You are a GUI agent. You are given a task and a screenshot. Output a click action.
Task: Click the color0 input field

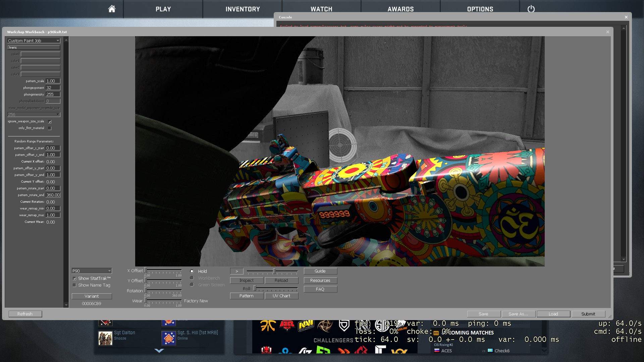click(x=40, y=54)
